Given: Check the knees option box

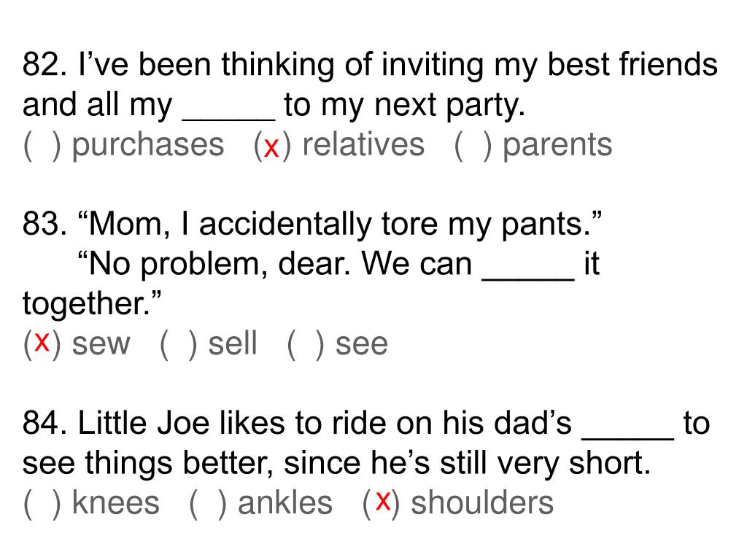Looking at the screenshot, I should click(42, 504).
